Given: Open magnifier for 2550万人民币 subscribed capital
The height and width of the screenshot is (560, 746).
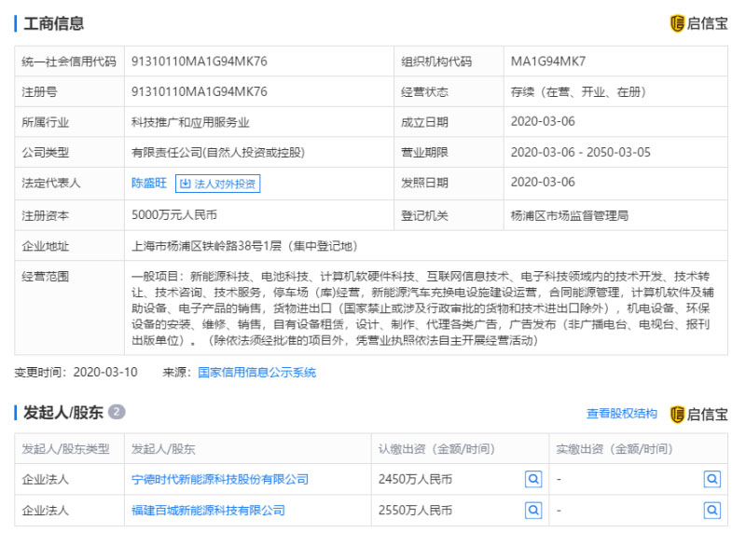Looking at the screenshot, I should [x=532, y=510].
